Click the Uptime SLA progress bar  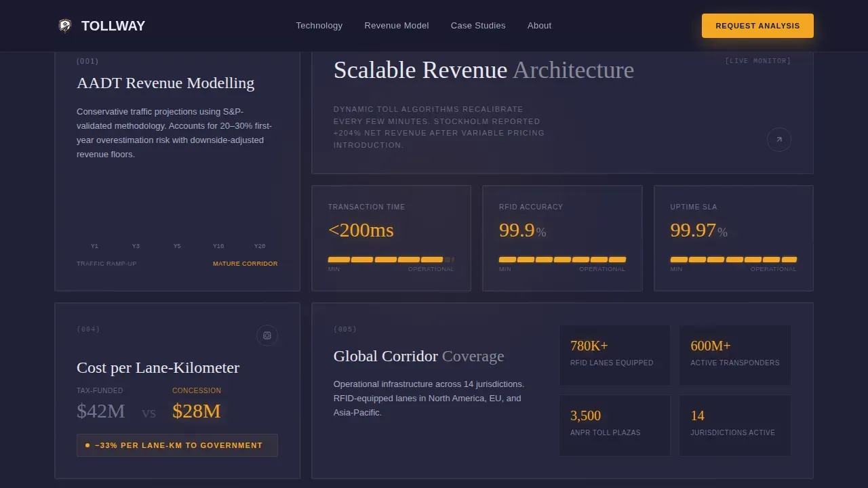tap(734, 260)
